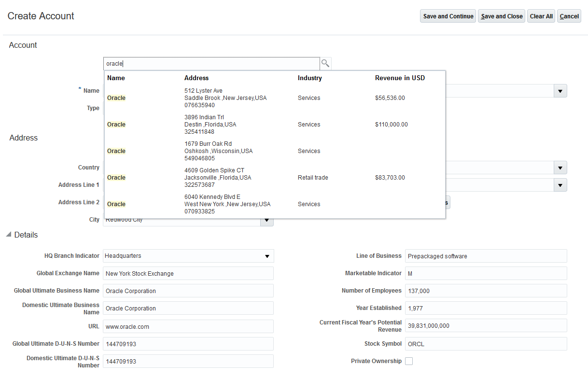Select Oracle at 512 Lyster Ave
Screen dimensions: 588x379
click(275, 98)
